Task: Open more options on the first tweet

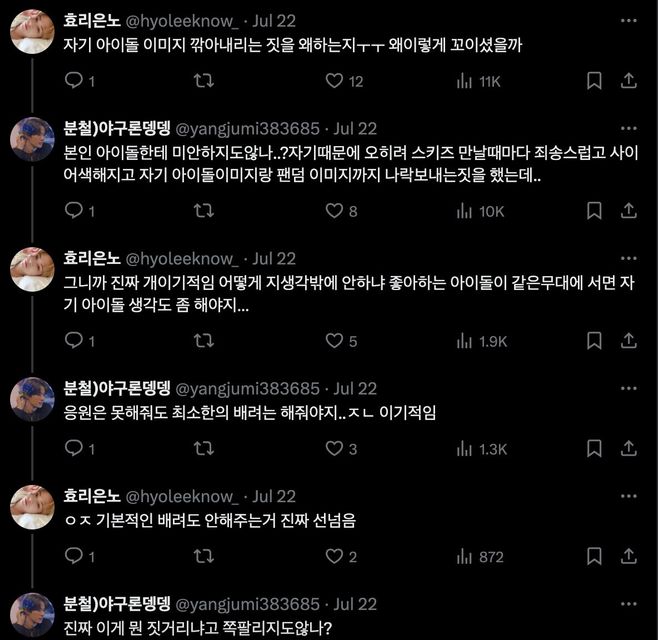Action: pos(628,19)
